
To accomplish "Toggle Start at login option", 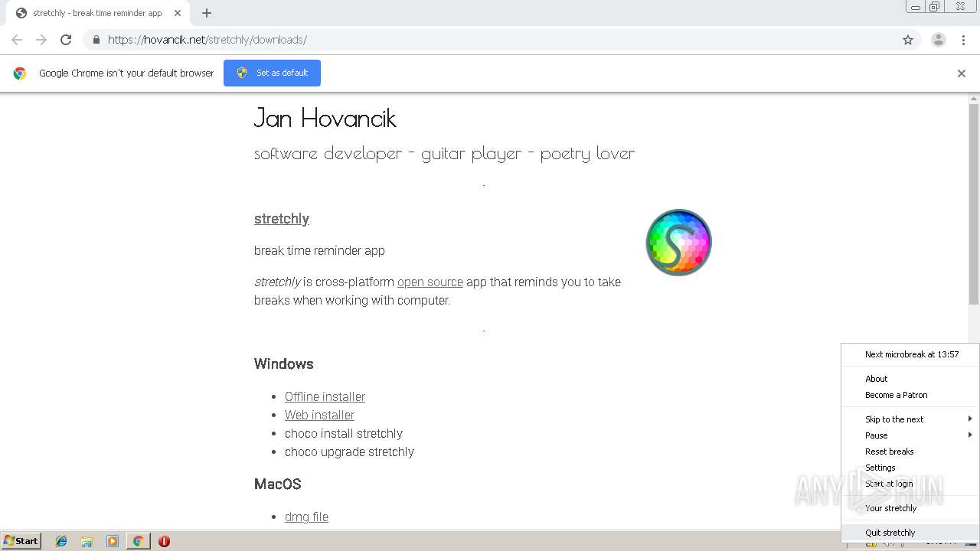I will tap(910, 484).
